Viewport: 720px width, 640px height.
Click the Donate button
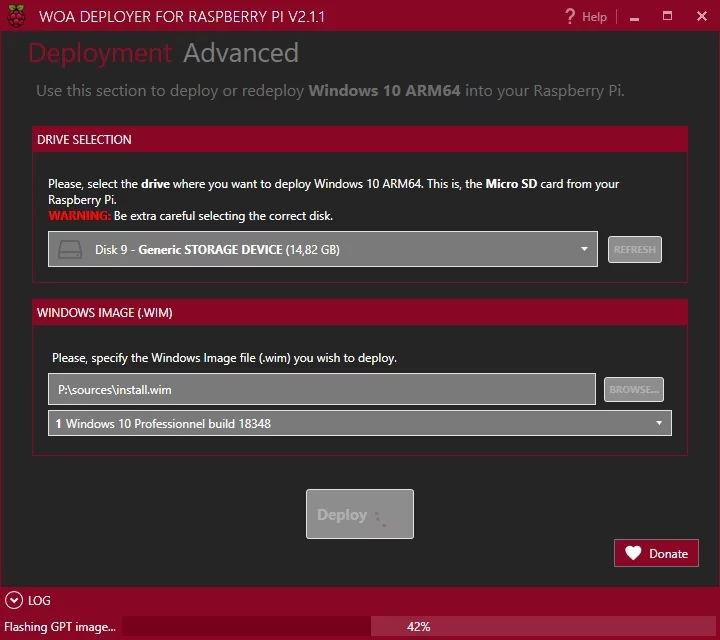656,553
